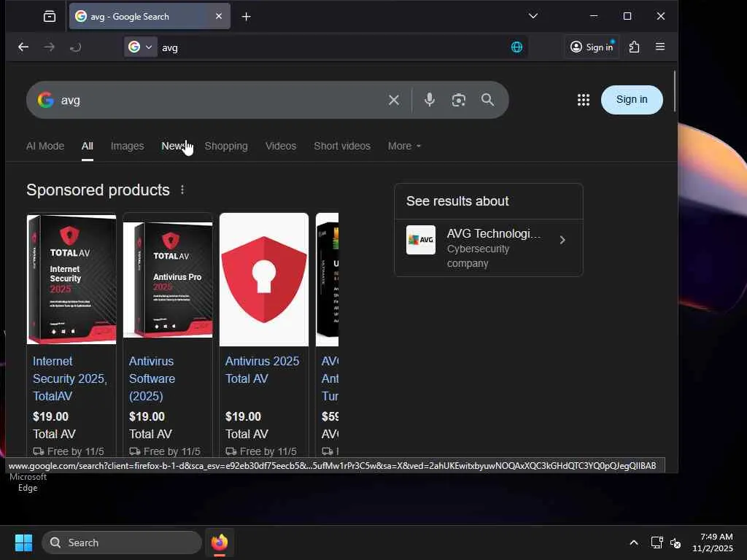Open the Firefox View tabs icon
The height and width of the screenshot is (560, 747).
tap(50, 17)
